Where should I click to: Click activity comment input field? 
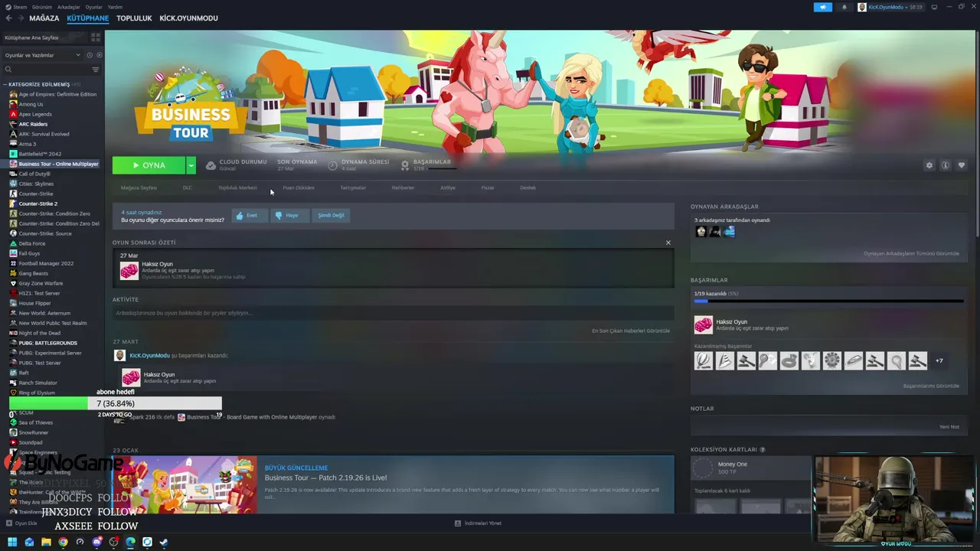point(393,313)
